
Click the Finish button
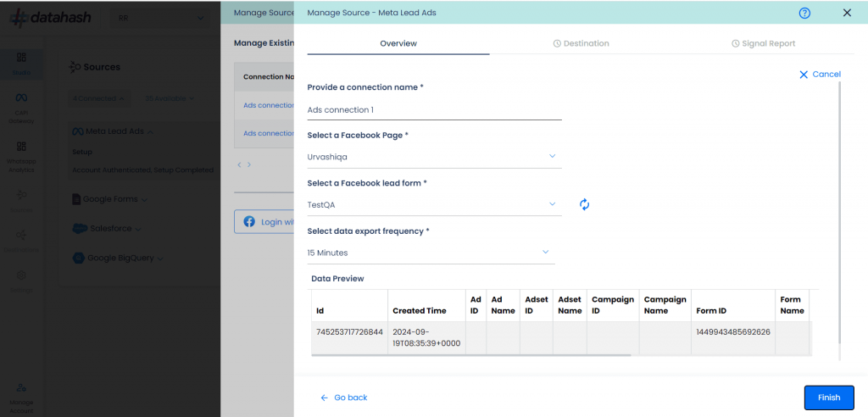pos(829,398)
